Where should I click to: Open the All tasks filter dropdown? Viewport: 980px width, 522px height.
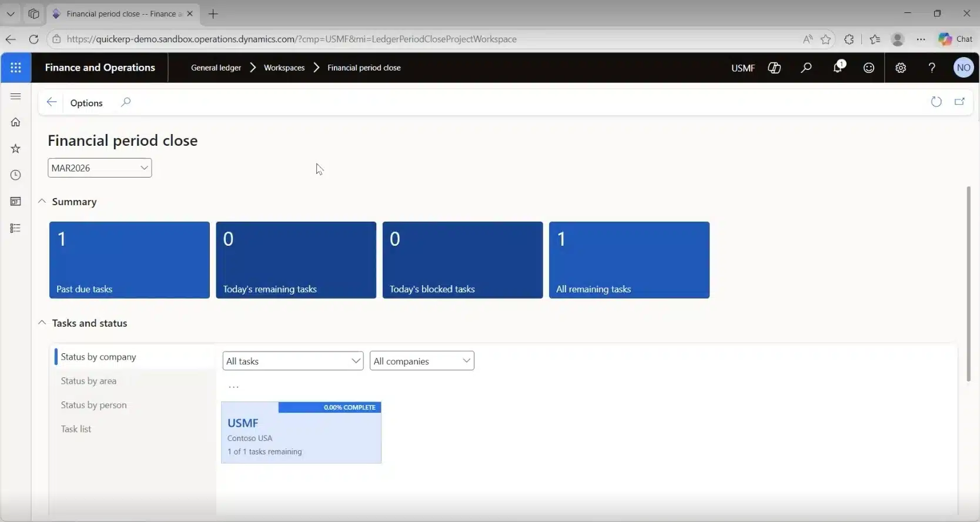[293, 361]
